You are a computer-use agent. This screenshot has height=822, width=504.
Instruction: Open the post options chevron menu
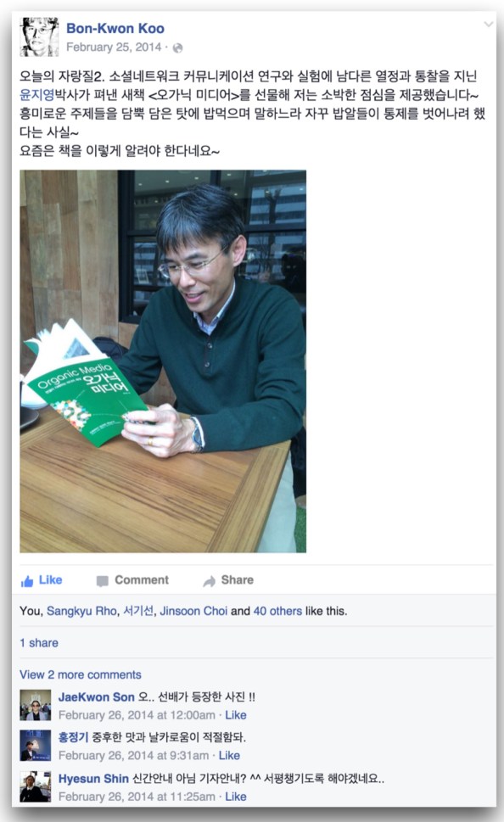pyautogui.click(x=488, y=24)
